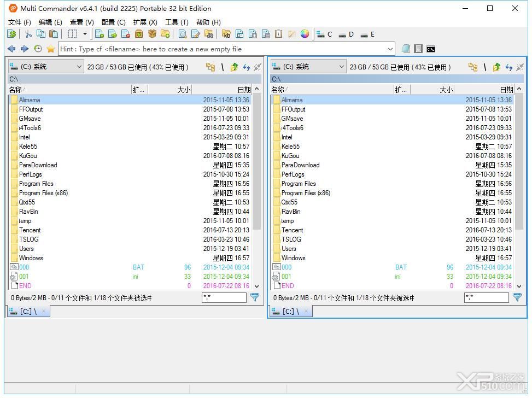This screenshot has height=398, width=532.
Task: Click the *.* filter box in the right panel
Action: point(487,297)
